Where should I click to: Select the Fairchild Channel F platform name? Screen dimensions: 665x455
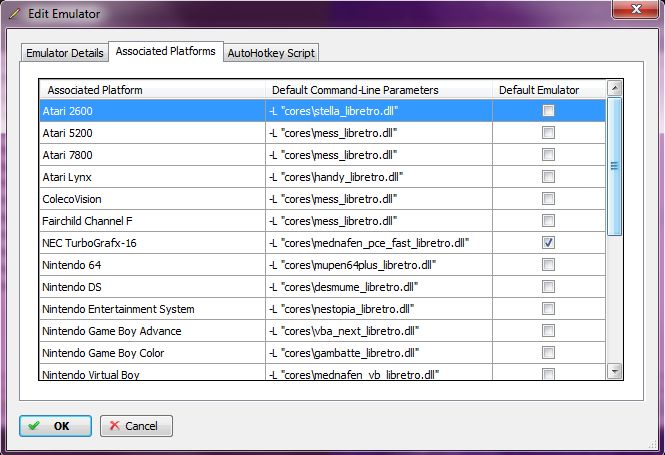click(x=87, y=221)
